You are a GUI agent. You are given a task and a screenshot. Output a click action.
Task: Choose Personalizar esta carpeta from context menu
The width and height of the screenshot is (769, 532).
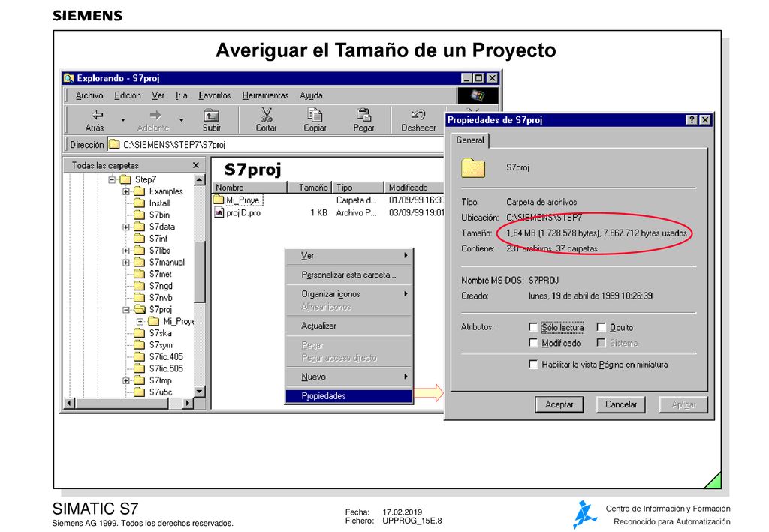tap(348, 275)
